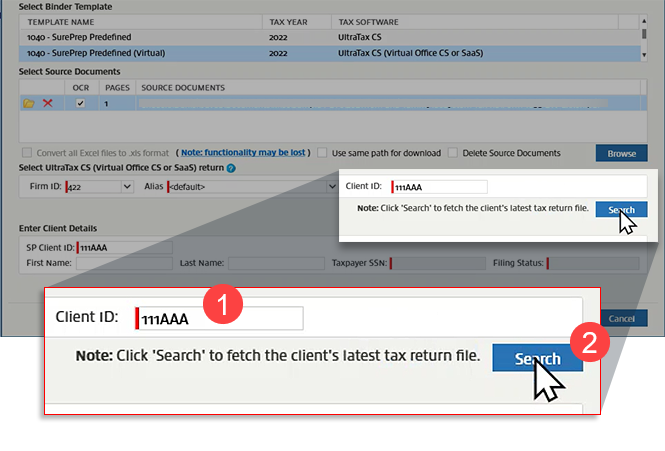
Task: Click the Browse button
Action: click(x=621, y=153)
